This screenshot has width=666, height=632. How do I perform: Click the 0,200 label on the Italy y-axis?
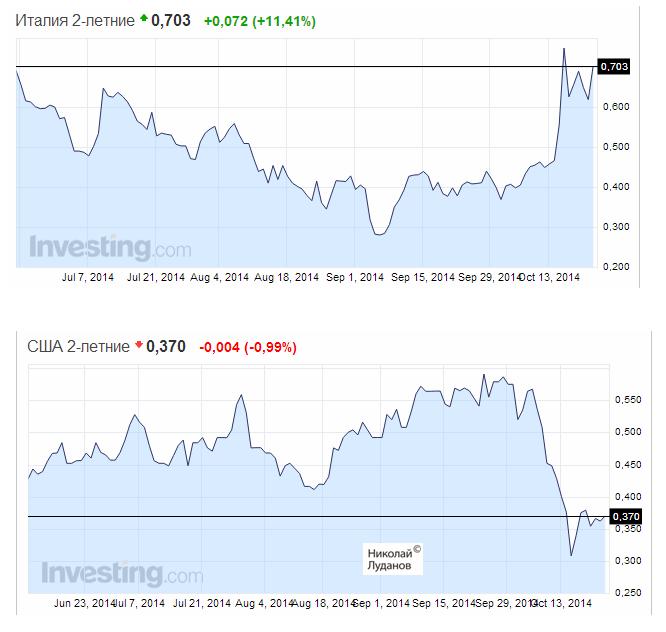[x=613, y=266]
